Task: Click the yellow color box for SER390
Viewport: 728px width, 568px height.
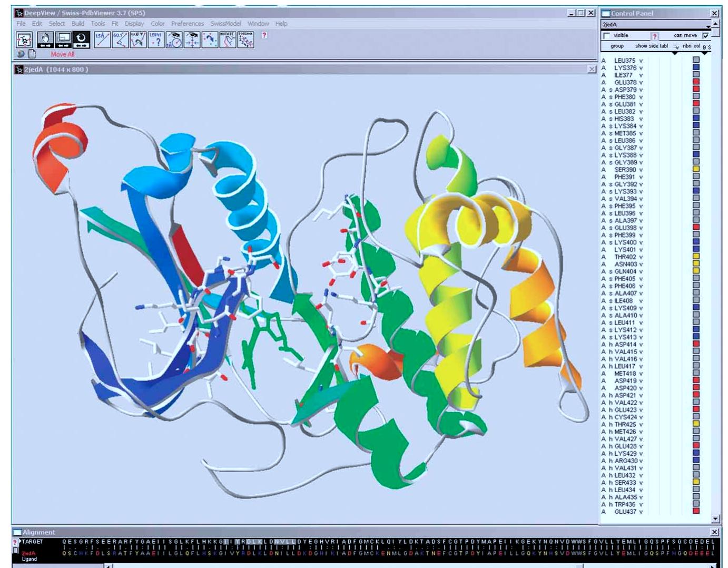Action: [696, 169]
